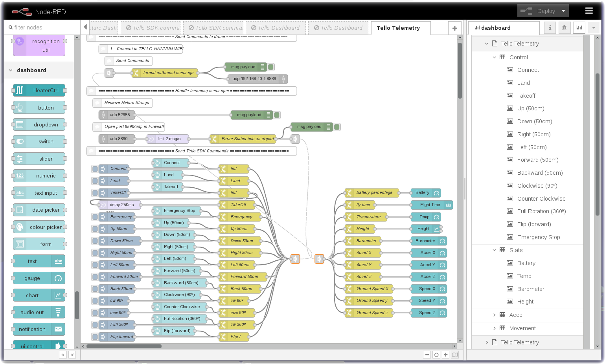Viewport: 605px width, 364px height.
Task: Switch to the Tello Telemetry flow tab
Action: point(398,28)
